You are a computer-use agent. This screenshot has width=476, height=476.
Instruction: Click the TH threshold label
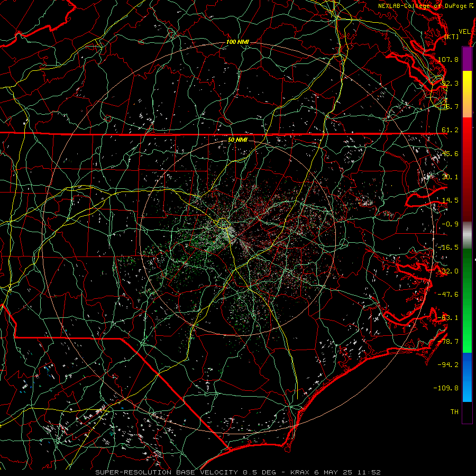click(454, 411)
